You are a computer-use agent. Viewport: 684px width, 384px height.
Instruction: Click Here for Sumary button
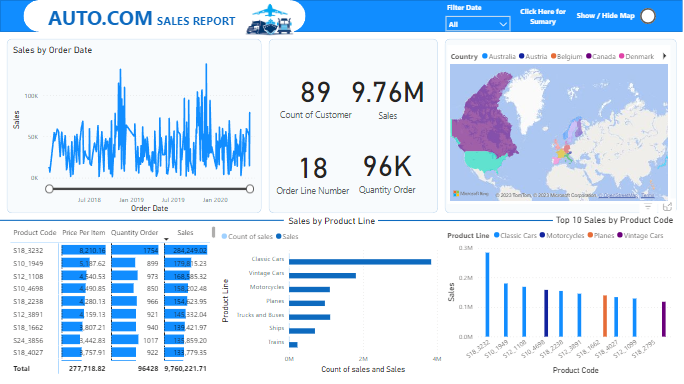543,17
